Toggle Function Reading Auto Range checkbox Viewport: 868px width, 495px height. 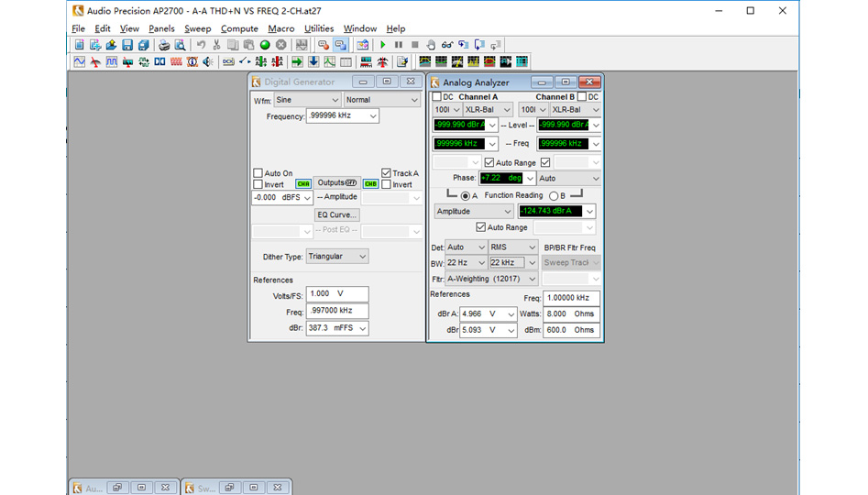(x=481, y=227)
